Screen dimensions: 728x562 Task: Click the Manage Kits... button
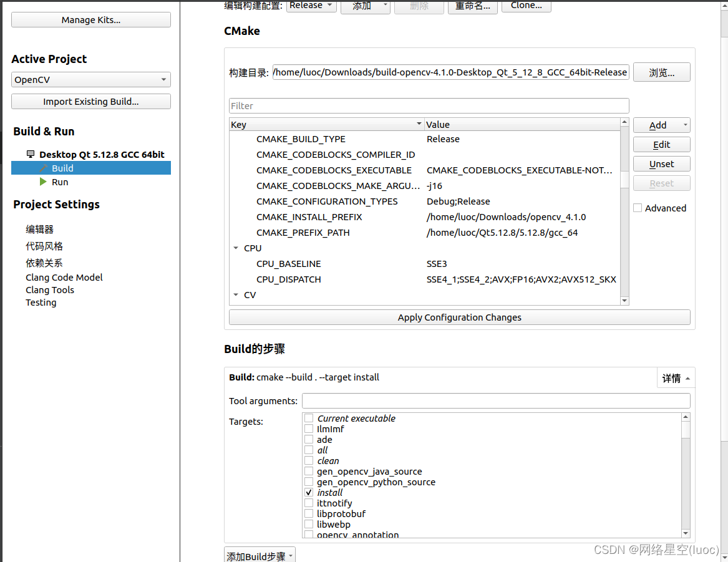(91, 20)
